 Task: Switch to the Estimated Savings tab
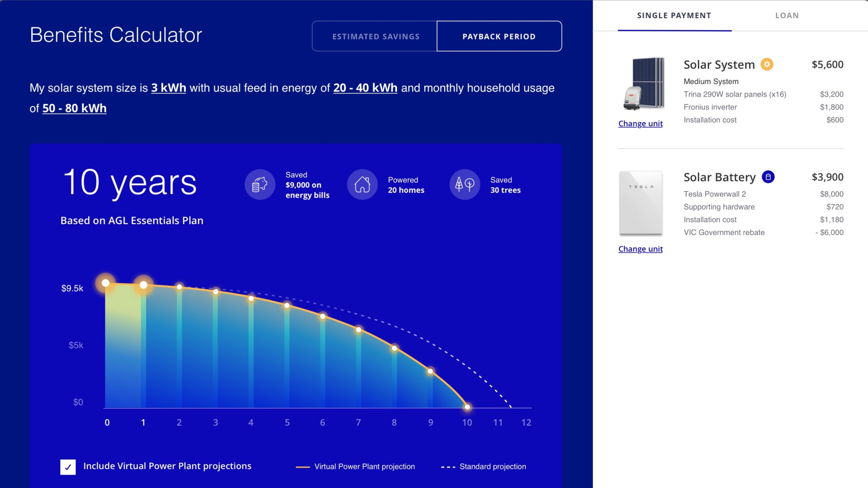[x=376, y=36]
